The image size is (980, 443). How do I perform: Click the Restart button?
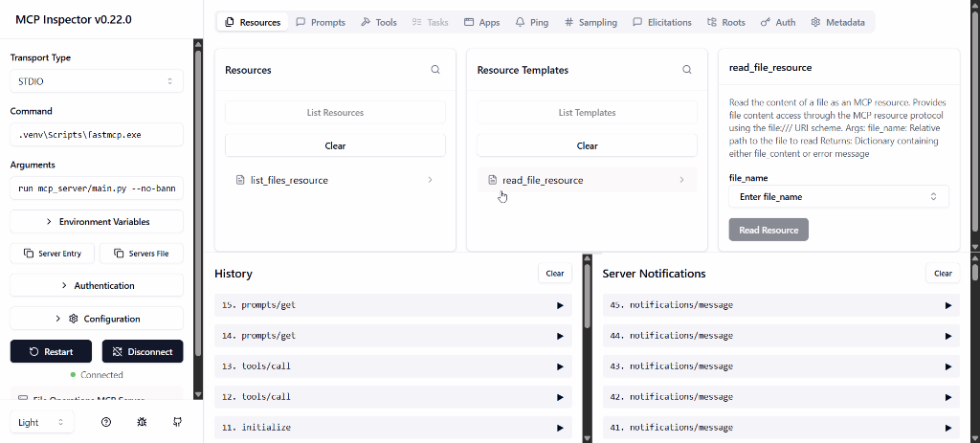52,352
